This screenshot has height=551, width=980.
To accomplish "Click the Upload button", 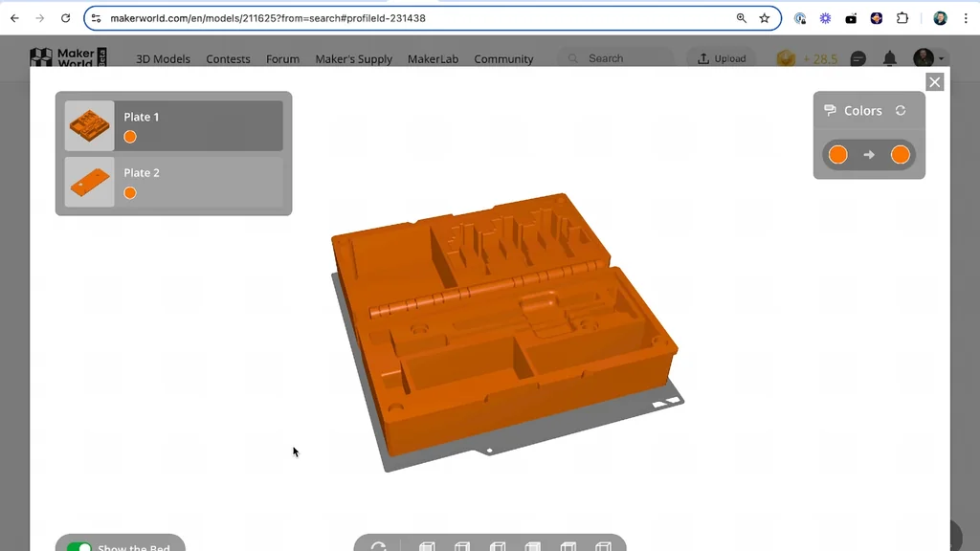I will tap(722, 58).
